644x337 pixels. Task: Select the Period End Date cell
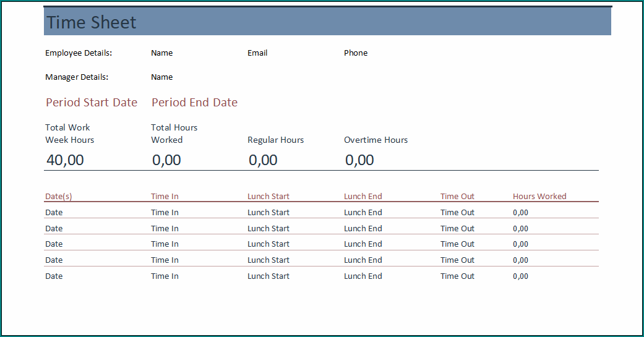[x=195, y=102]
